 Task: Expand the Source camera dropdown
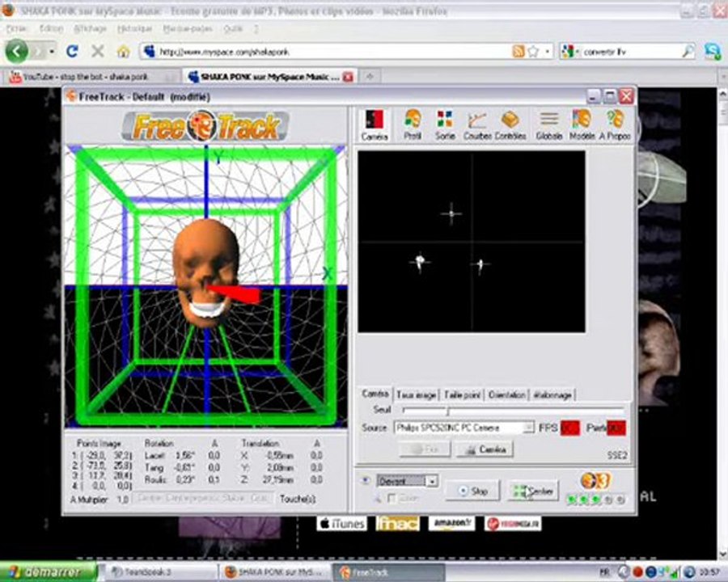click(528, 428)
